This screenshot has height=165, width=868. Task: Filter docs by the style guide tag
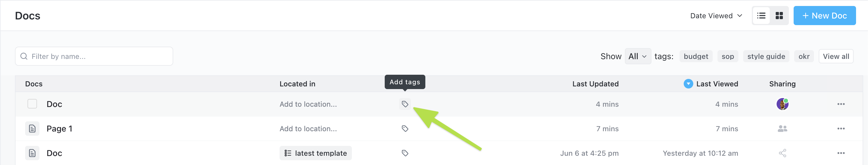click(766, 56)
